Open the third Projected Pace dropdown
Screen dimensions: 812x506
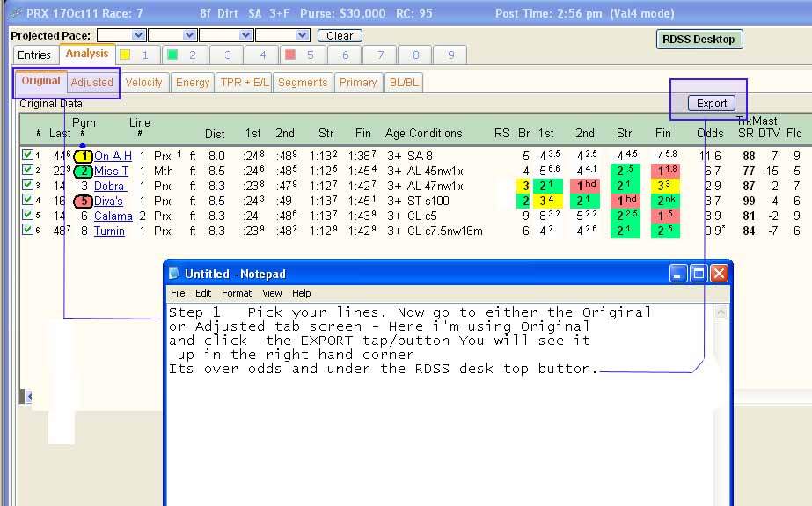(x=226, y=35)
